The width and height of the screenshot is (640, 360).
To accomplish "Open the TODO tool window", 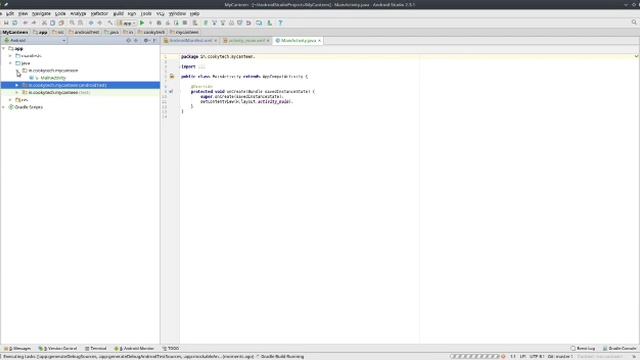I will coord(171,349).
